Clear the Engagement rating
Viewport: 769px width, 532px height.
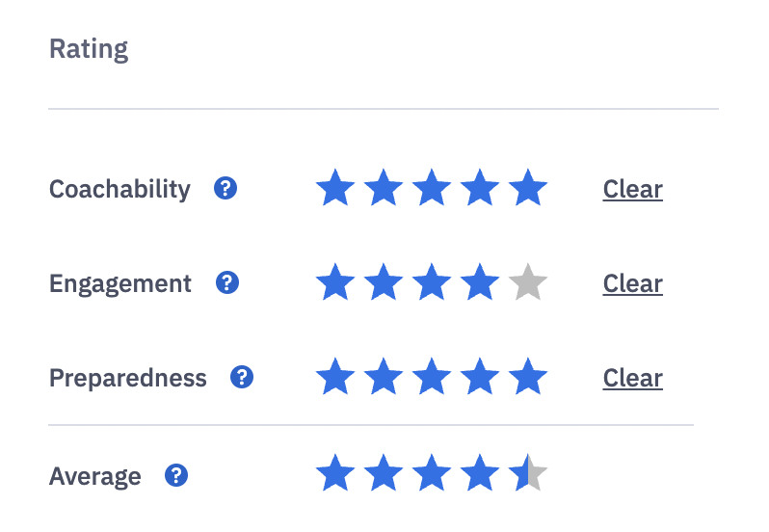coord(632,283)
